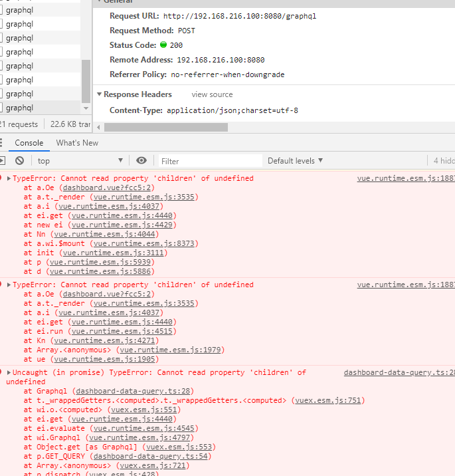
Task: Select the last highlighted graphql request row
Action: [x=40, y=108]
